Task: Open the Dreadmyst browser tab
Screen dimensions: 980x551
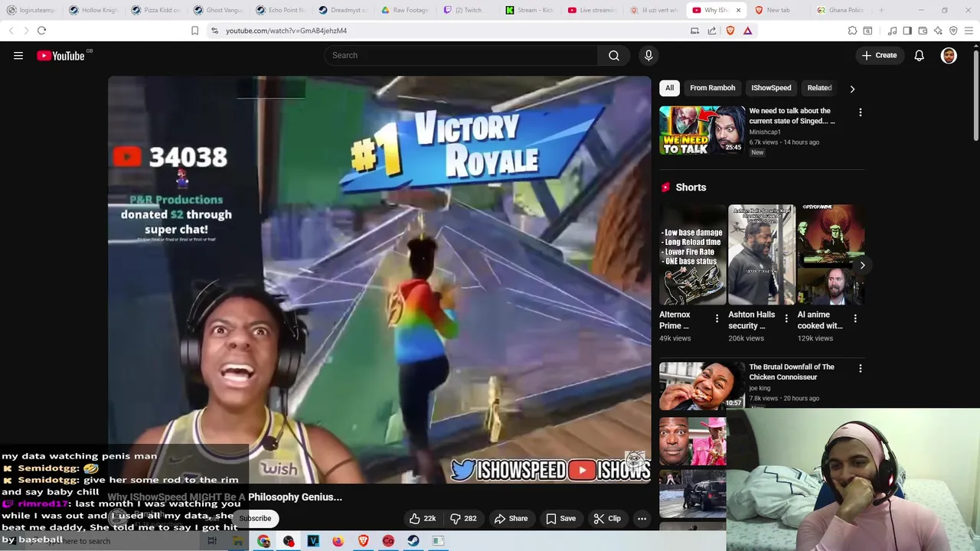Action: (x=344, y=10)
